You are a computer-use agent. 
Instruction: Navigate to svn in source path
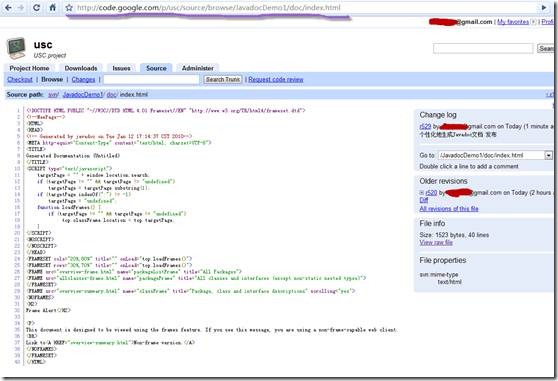coord(53,95)
